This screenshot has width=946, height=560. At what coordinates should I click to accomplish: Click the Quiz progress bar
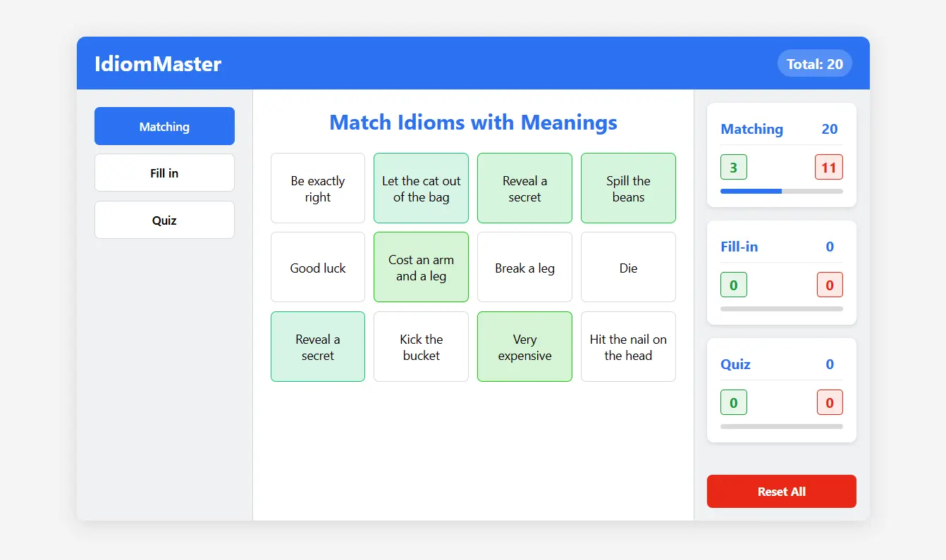(781, 426)
